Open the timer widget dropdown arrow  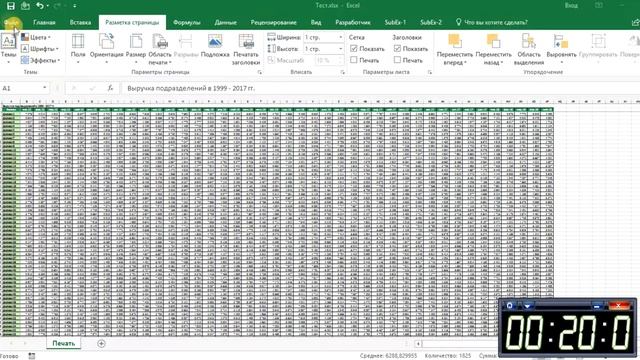coord(527,305)
